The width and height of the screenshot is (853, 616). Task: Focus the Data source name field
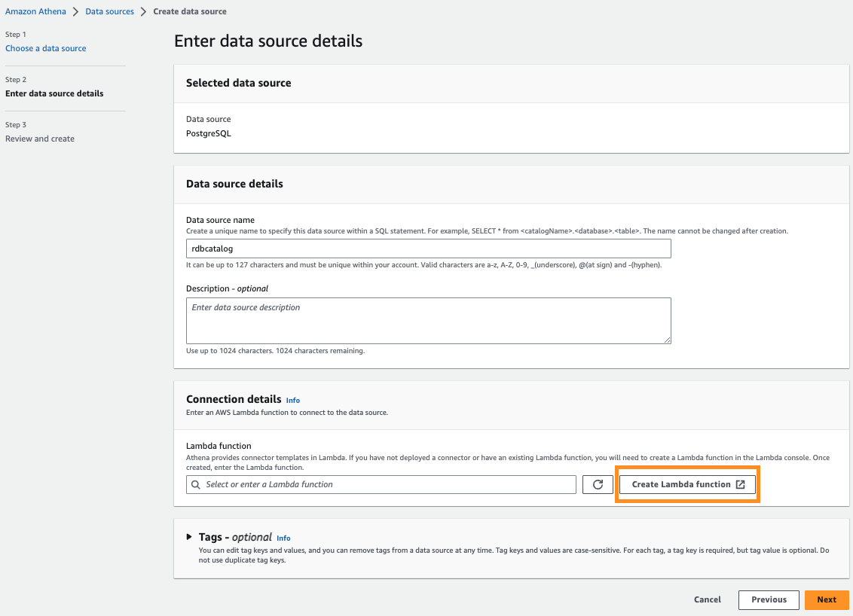(428, 249)
